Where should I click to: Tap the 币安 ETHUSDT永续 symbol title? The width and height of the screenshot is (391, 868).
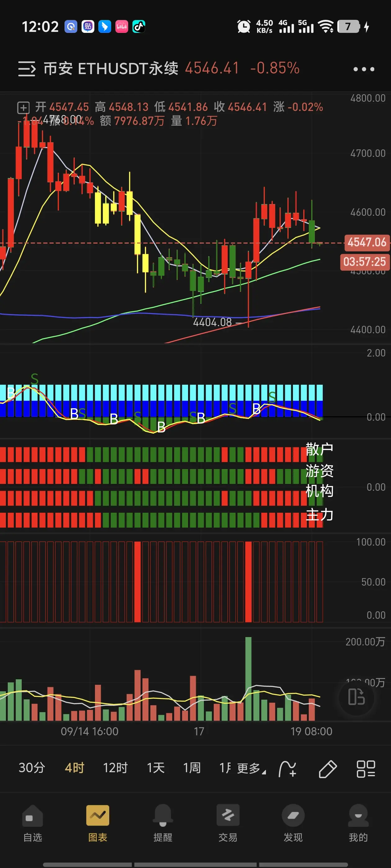[x=111, y=69]
